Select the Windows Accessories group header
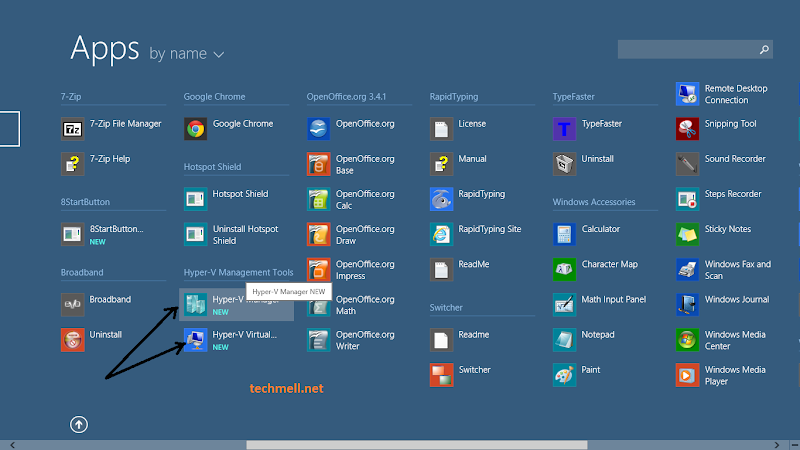This screenshot has height=450, width=800. 594,202
